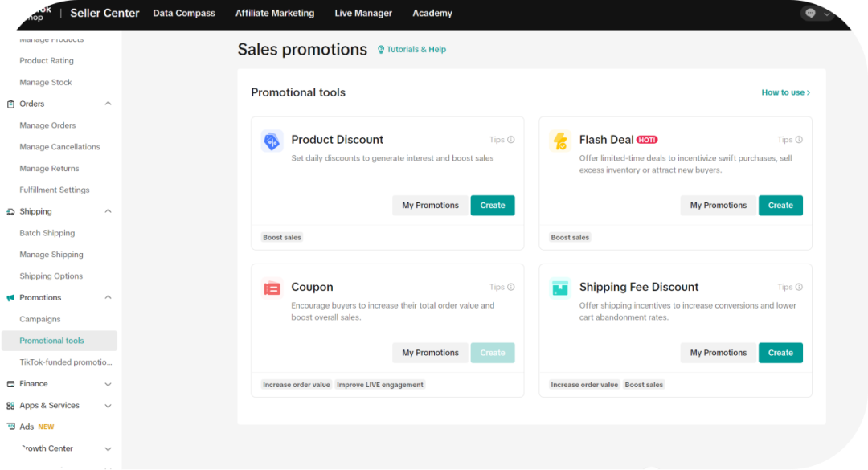The width and height of the screenshot is (868, 470).
Task: Click the Coupon ticket icon
Action: [272, 288]
